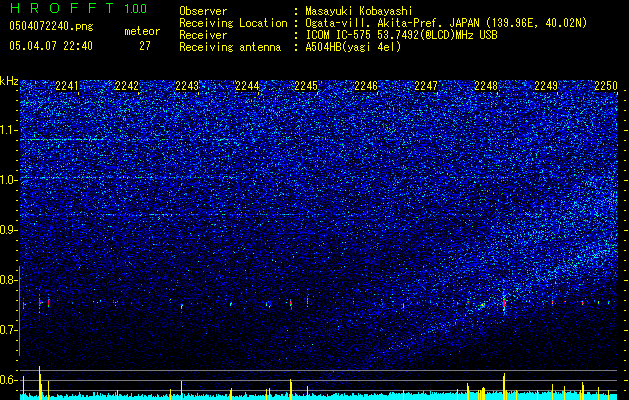Image resolution: width=629 pixels, height=400 pixels.
Task: Click the 2245 time marker
Action: 306,86
